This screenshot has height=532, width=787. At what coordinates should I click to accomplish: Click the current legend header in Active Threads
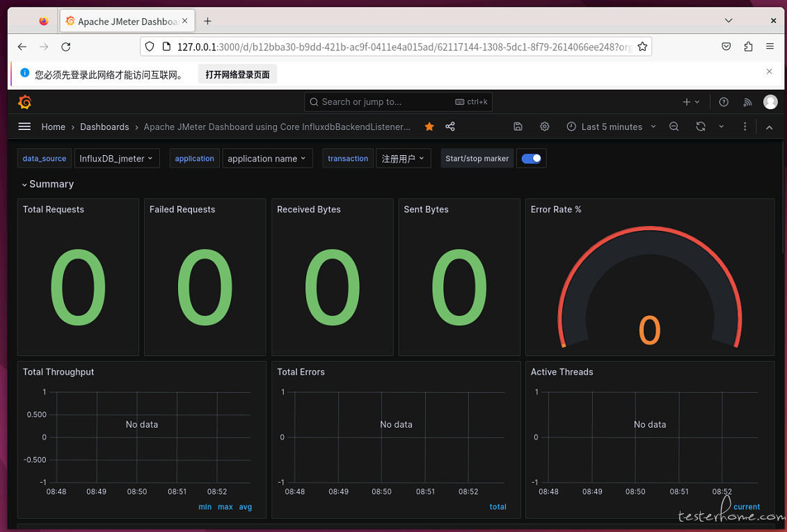click(x=747, y=507)
